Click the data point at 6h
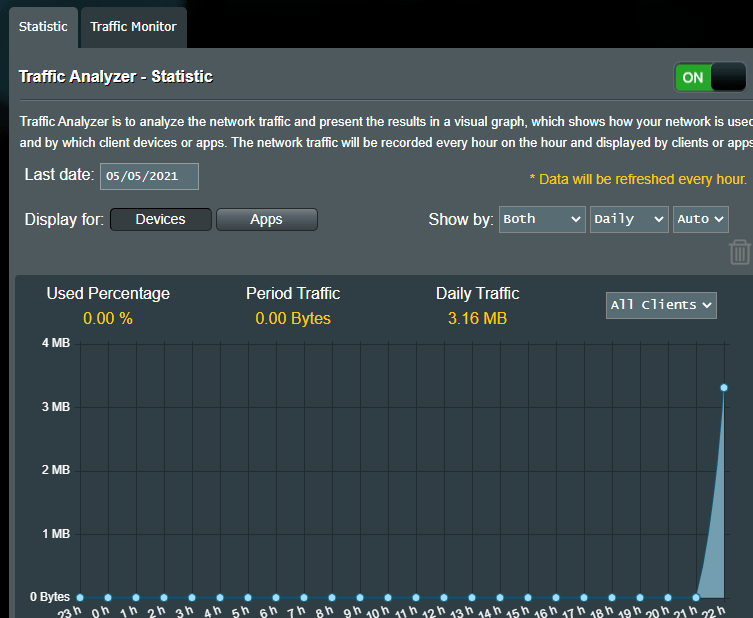 tap(275, 597)
